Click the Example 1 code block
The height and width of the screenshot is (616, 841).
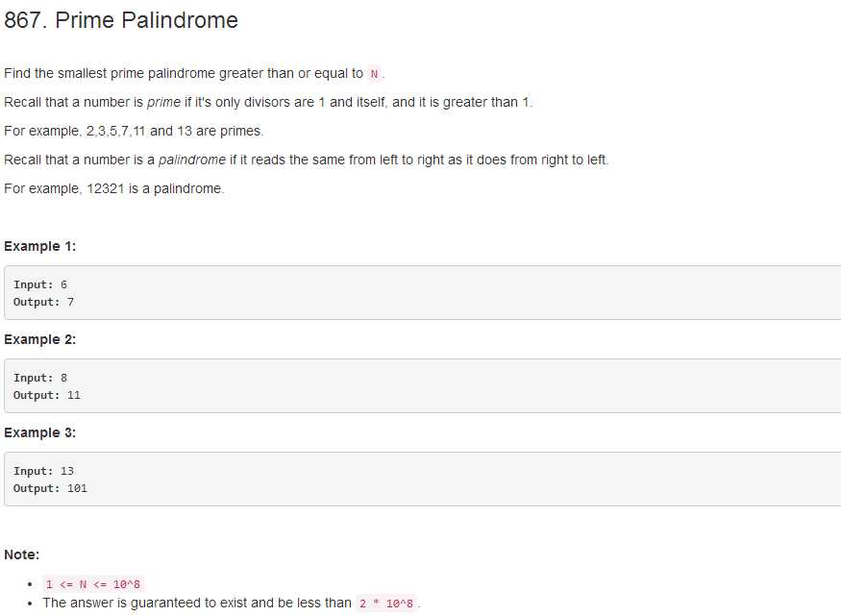[x=423, y=293]
